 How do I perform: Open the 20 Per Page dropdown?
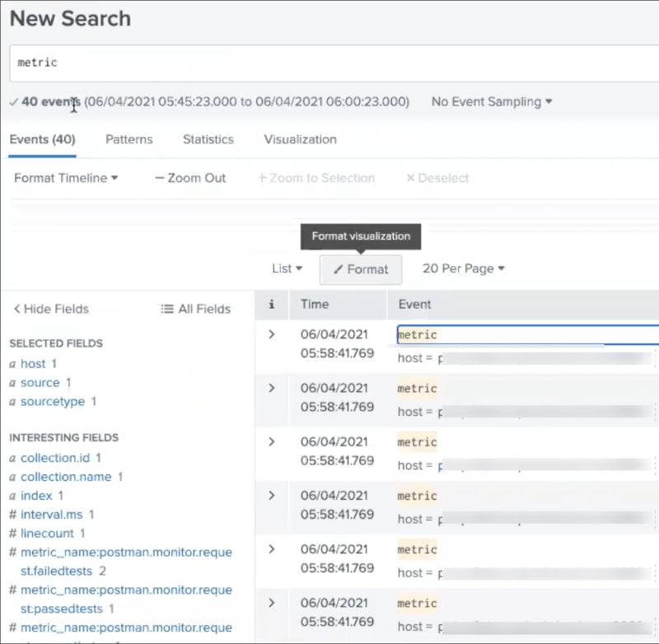pos(464,268)
